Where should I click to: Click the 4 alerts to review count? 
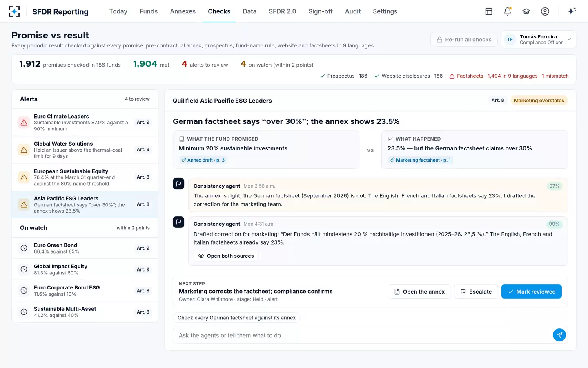tap(205, 64)
